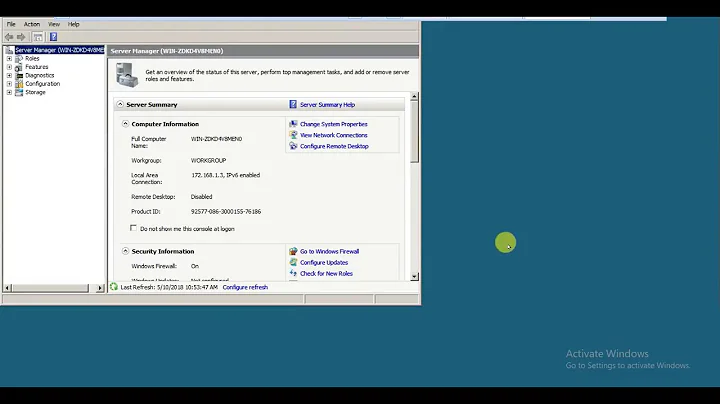Collapse the Server Summary section

[x=120, y=104]
